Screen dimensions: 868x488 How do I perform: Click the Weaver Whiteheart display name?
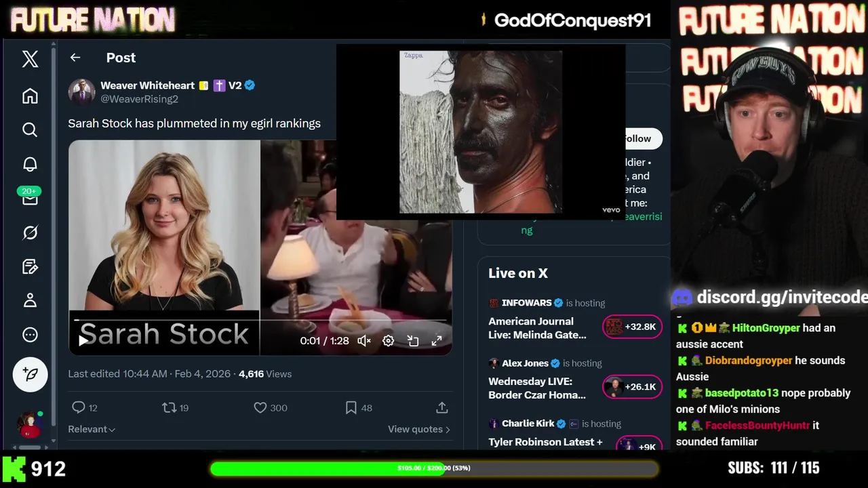coord(148,85)
